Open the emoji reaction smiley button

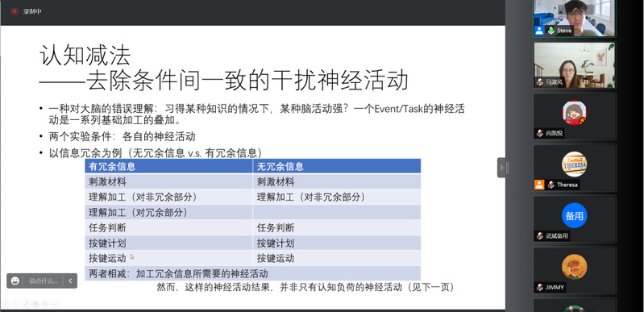coord(15,281)
